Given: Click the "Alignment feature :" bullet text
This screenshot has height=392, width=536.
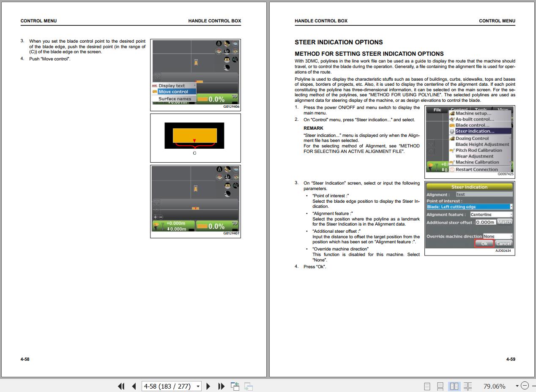Looking at the screenshot, I should pos(333,213).
